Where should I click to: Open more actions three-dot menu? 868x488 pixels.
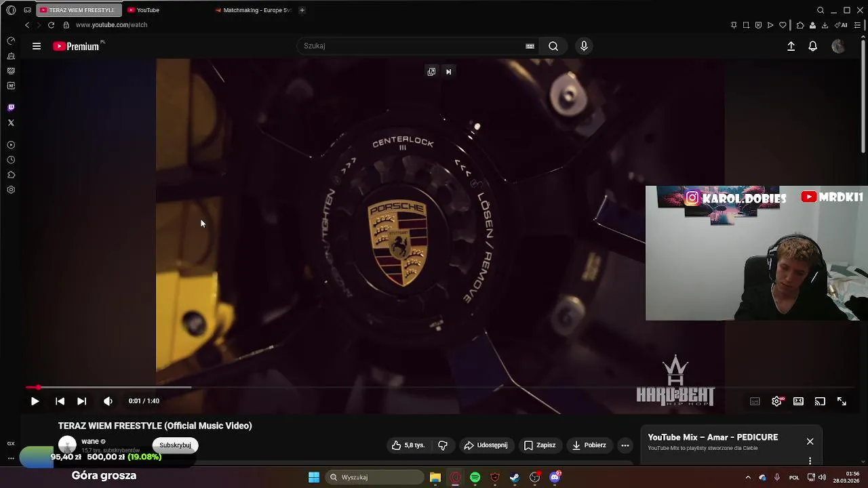(x=625, y=445)
